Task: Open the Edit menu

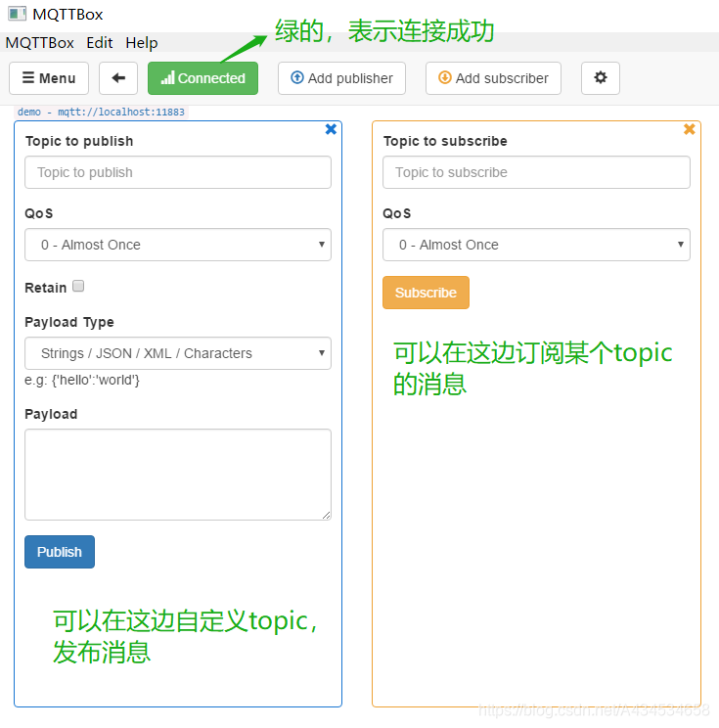Action: 100,43
